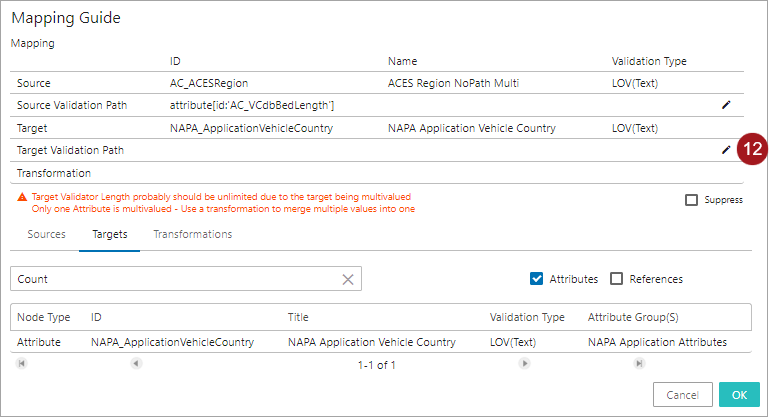Go to previous page of results
769x417 pixels.
(136, 364)
